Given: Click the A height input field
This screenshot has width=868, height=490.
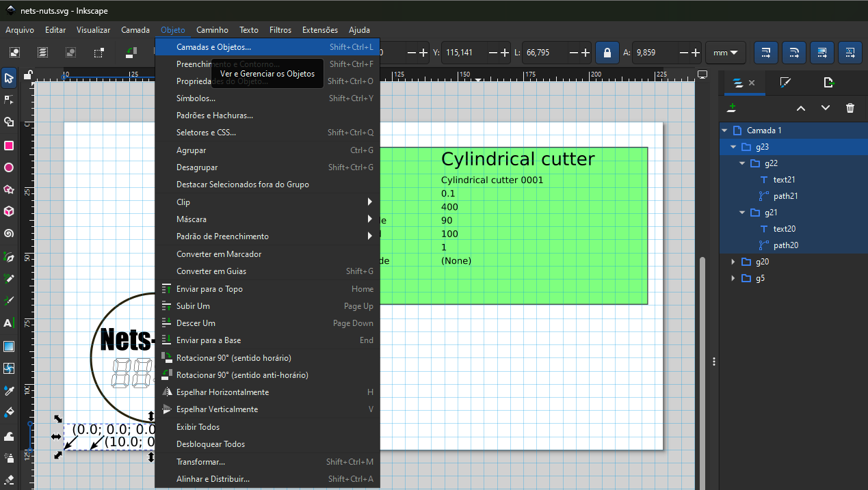Looking at the screenshot, I should coord(652,53).
